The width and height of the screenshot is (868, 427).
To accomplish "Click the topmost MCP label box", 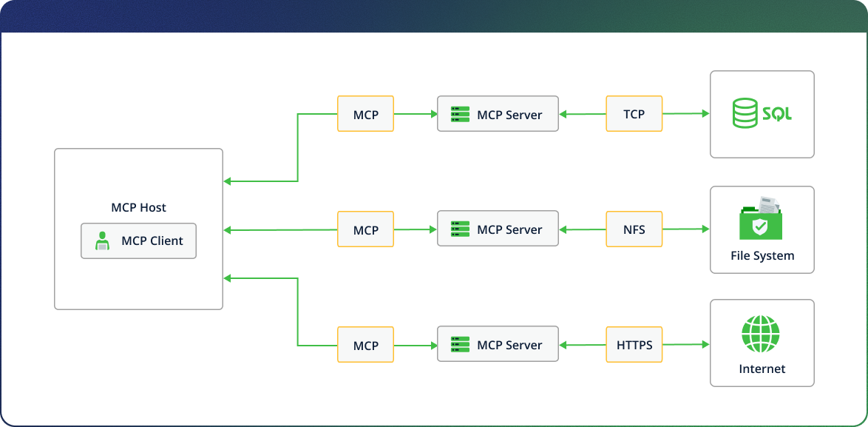I will 365,113.
